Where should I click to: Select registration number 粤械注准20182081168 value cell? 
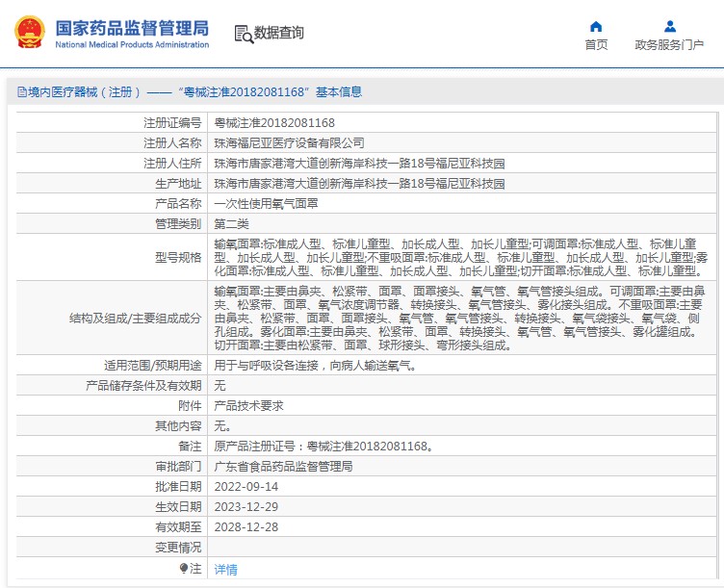274,123
